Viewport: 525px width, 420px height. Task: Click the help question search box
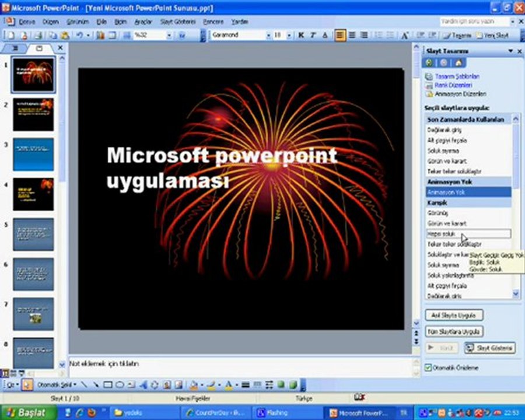tap(475, 22)
